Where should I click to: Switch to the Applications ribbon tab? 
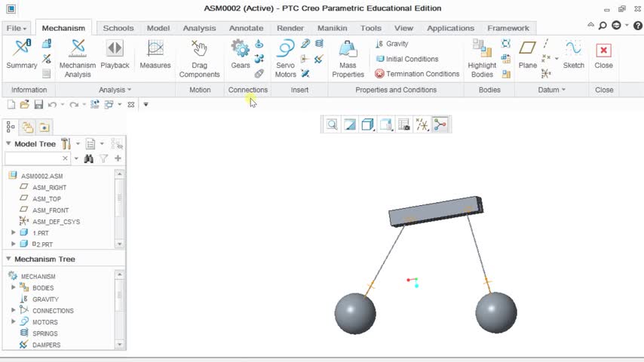click(x=450, y=28)
